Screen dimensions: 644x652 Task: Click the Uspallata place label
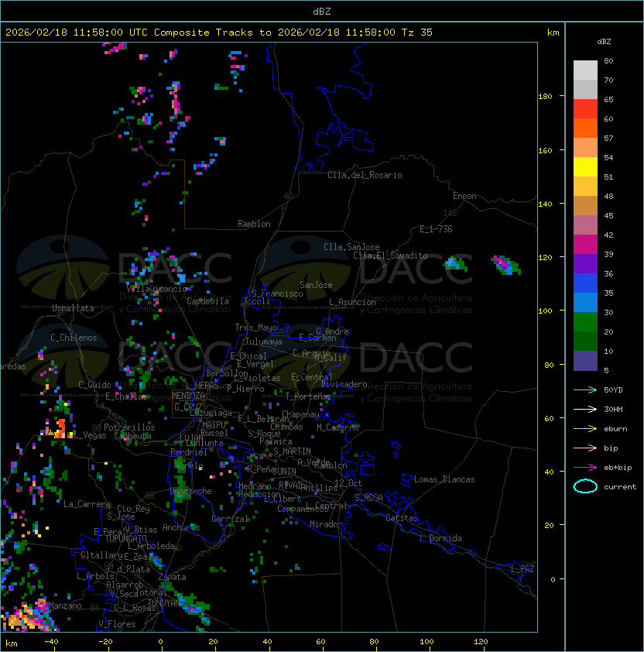73,308
